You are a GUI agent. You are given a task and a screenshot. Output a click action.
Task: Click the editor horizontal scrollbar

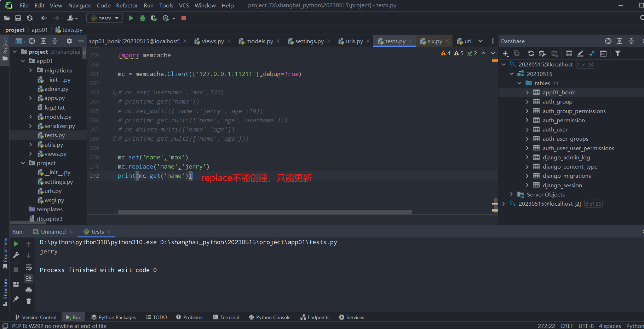click(x=265, y=212)
